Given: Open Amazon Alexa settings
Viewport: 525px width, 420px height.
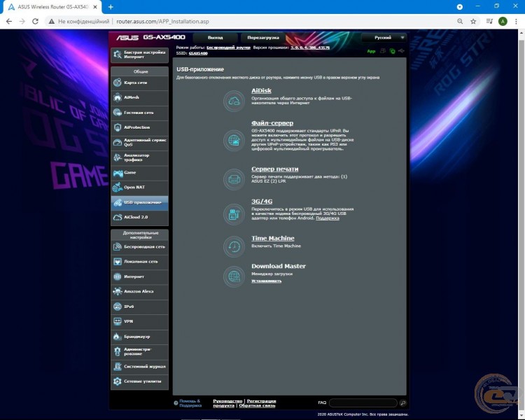Looking at the screenshot, I should pyautogui.click(x=139, y=291).
